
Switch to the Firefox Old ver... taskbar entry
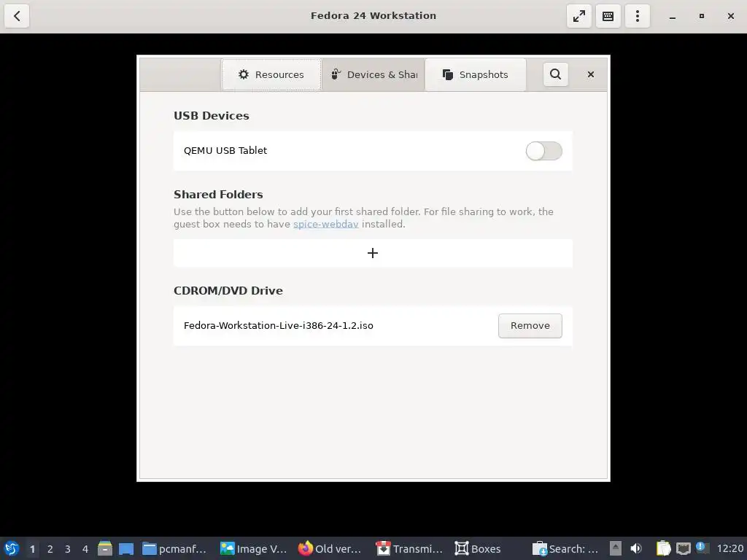(330, 549)
